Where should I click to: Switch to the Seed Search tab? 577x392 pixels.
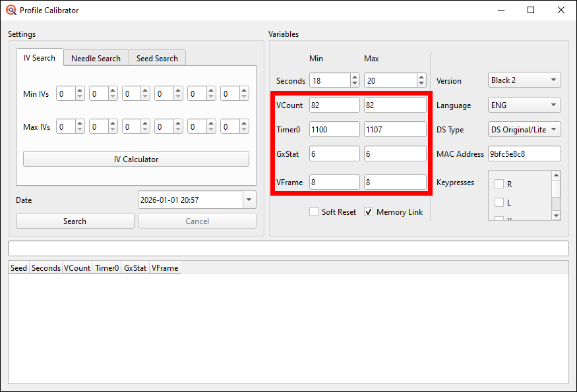pos(157,58)
